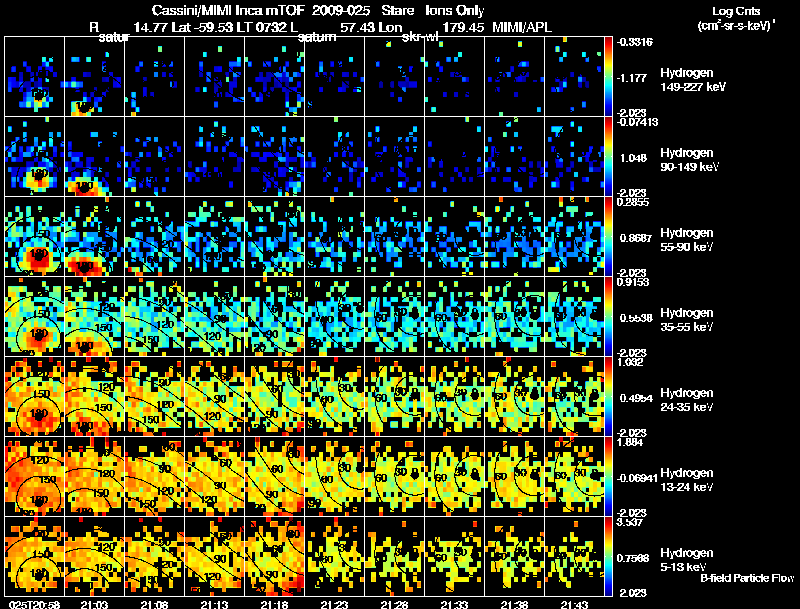Click the 'Hydrogen 90-149 keV' row label
Screen dimensions: 800x609
[x=690, y=160]
